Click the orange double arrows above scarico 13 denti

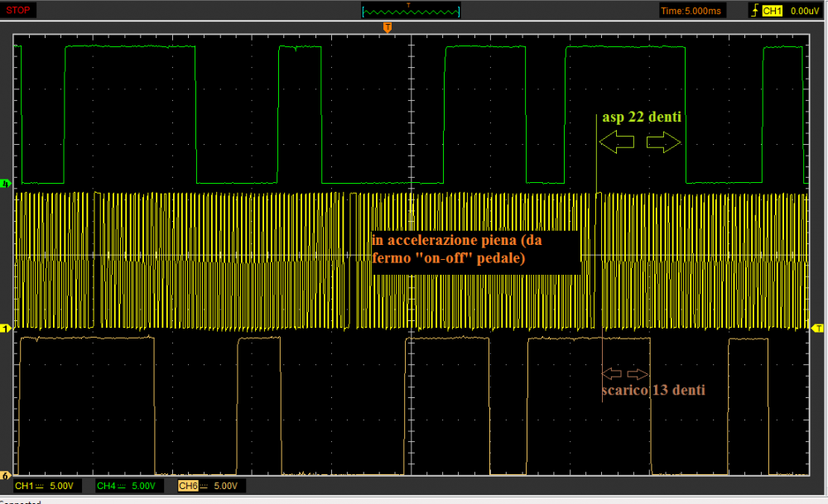627,372
